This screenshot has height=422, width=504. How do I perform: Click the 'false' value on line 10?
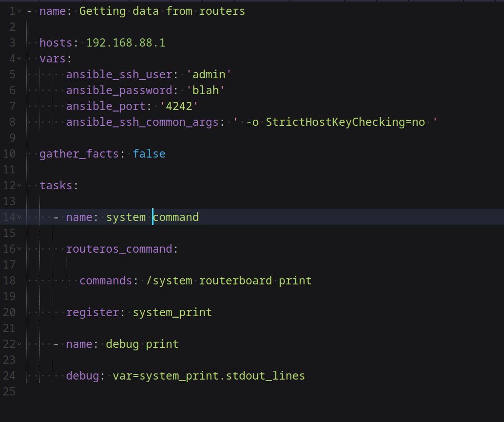[149, 154]
